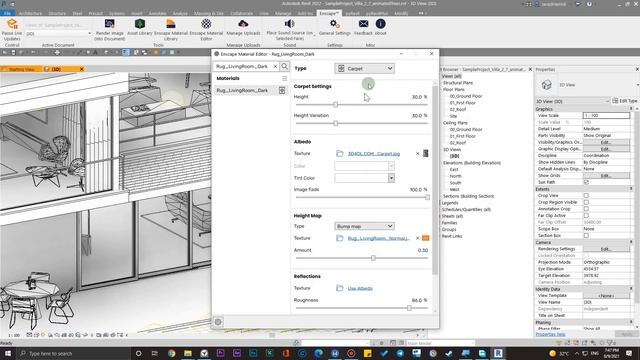Click the carpet Height slider handle
640x360 pixels.
[x=336, y=104]
